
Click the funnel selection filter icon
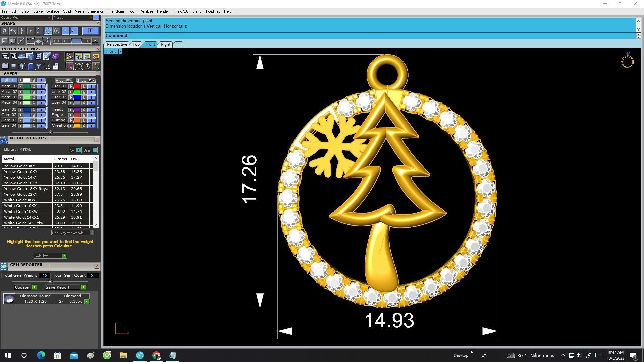pyautogui.click(x=39, y=66)
